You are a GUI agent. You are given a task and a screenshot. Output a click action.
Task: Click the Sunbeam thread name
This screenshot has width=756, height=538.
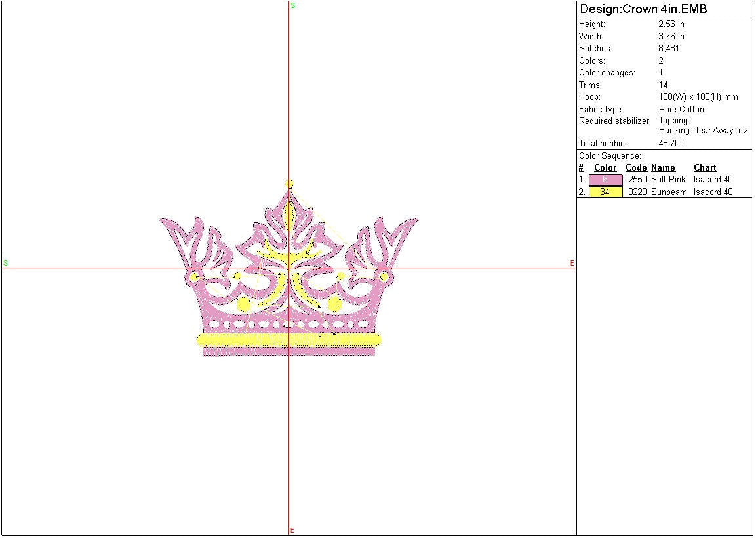(669, 192)
